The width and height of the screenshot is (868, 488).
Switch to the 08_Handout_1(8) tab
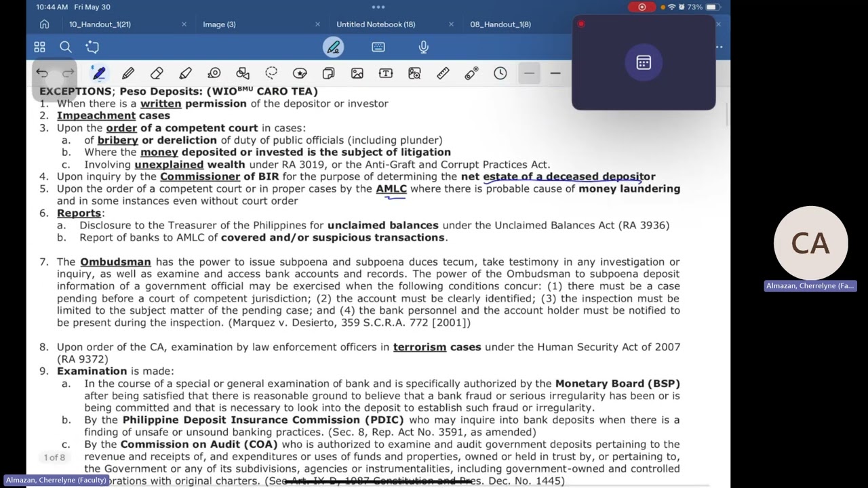click(x=500, y=24)
